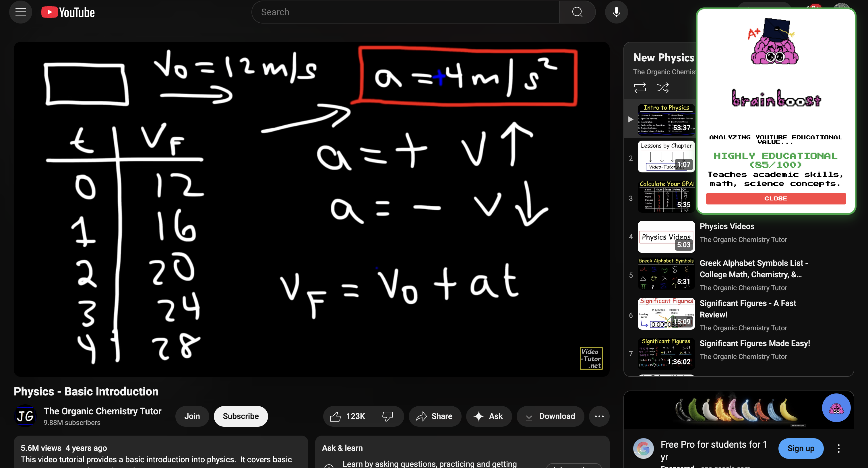Click the YouTube logo
The image size is (868, 468).
(x=68, y=12)
